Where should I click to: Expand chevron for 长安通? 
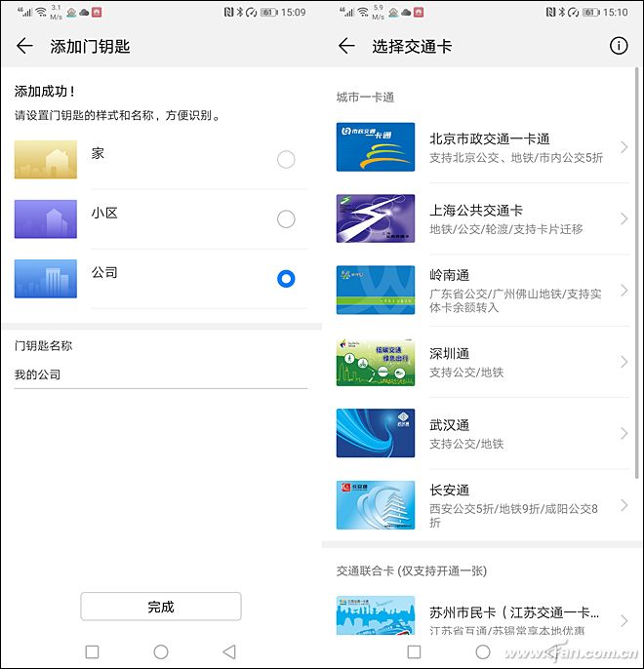(x=624, y=505)
